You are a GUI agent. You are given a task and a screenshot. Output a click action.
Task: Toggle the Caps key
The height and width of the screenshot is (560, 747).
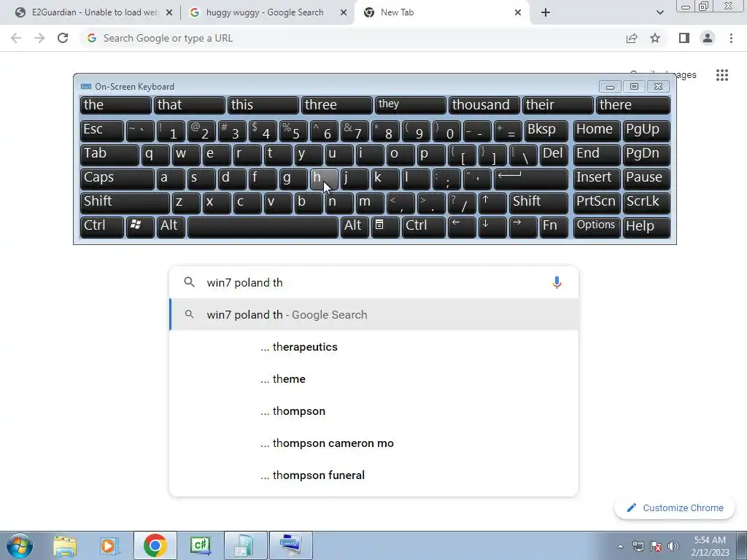[x=117, y=179]
